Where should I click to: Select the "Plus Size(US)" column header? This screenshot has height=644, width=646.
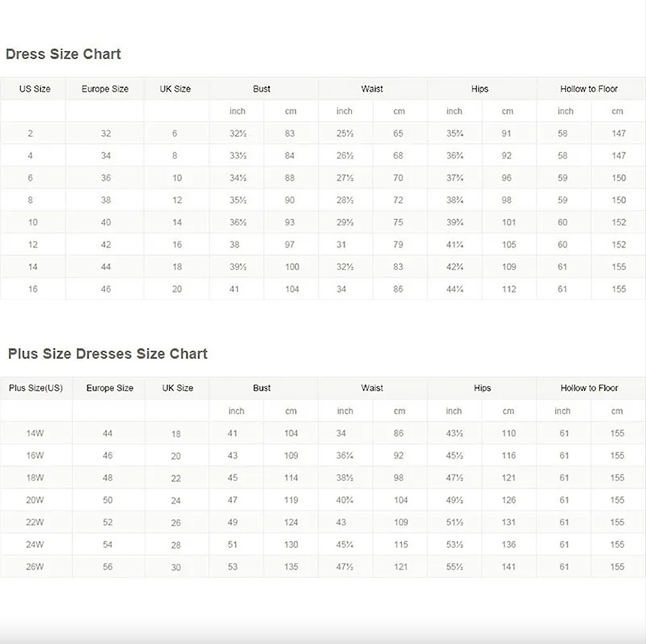click(35, 388)
